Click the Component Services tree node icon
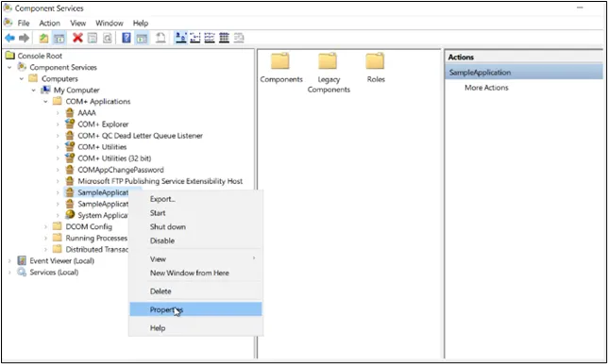 click(22, 67)
